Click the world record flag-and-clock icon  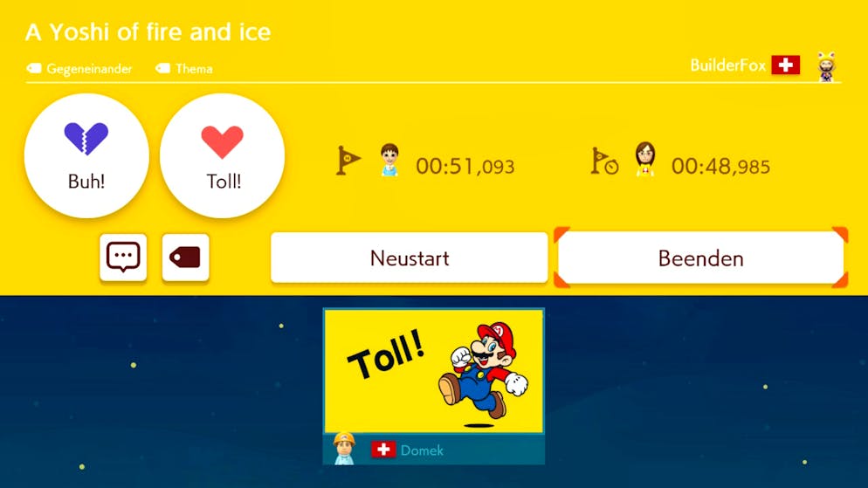click(x=604, y=161)
